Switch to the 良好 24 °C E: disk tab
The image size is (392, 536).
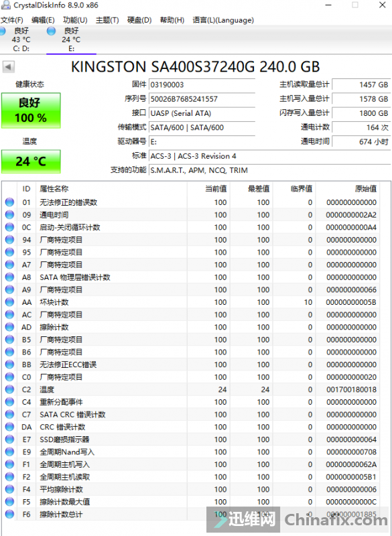71,40
